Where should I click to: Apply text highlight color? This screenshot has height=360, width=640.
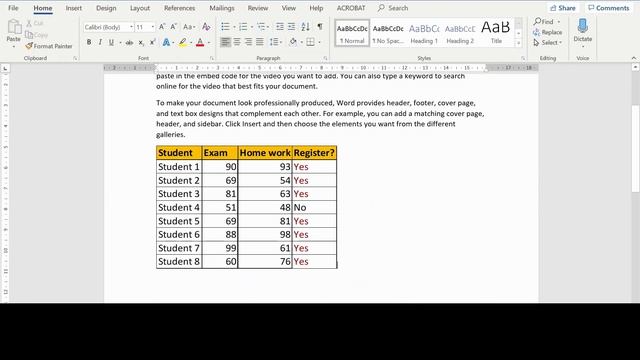pos(182,42)
